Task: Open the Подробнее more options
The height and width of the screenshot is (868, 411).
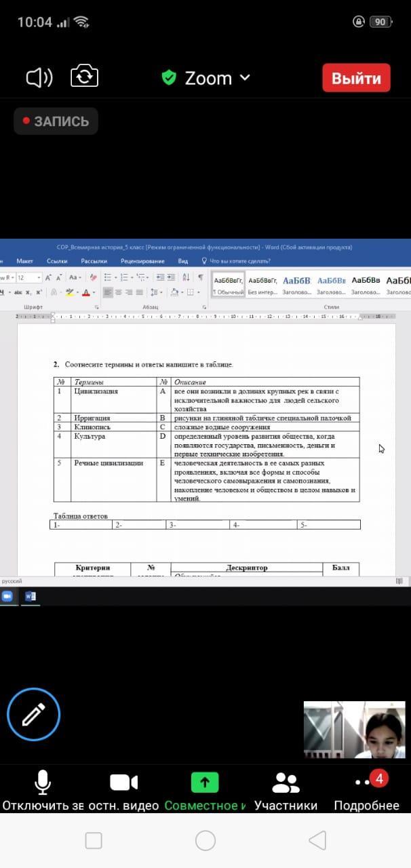Action: [366, 791]
